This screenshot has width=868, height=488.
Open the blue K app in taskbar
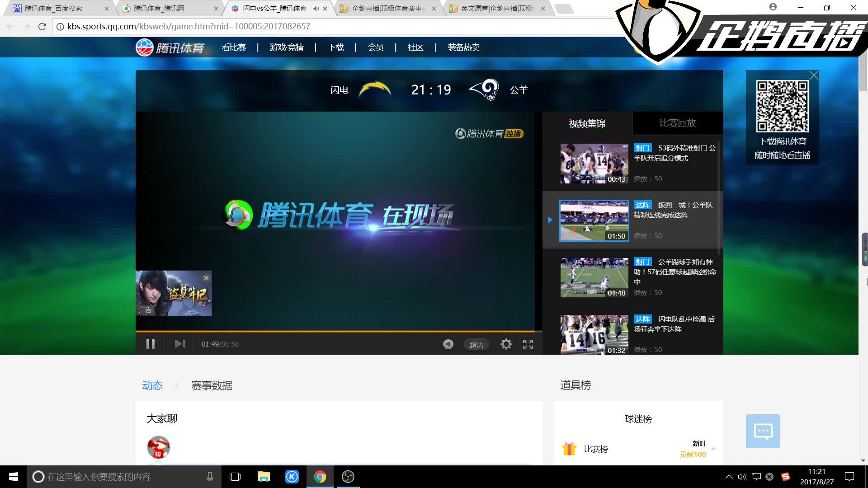[292, 477]
